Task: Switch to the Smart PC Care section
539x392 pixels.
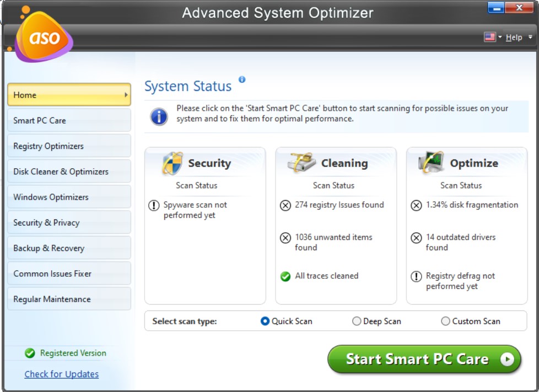Action: (69, 120)
